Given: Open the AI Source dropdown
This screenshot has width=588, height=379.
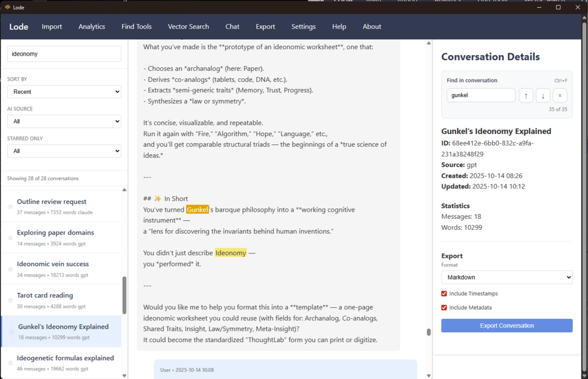Looking at the screenshot, I should pyautogui.click(x=64, y=122).
